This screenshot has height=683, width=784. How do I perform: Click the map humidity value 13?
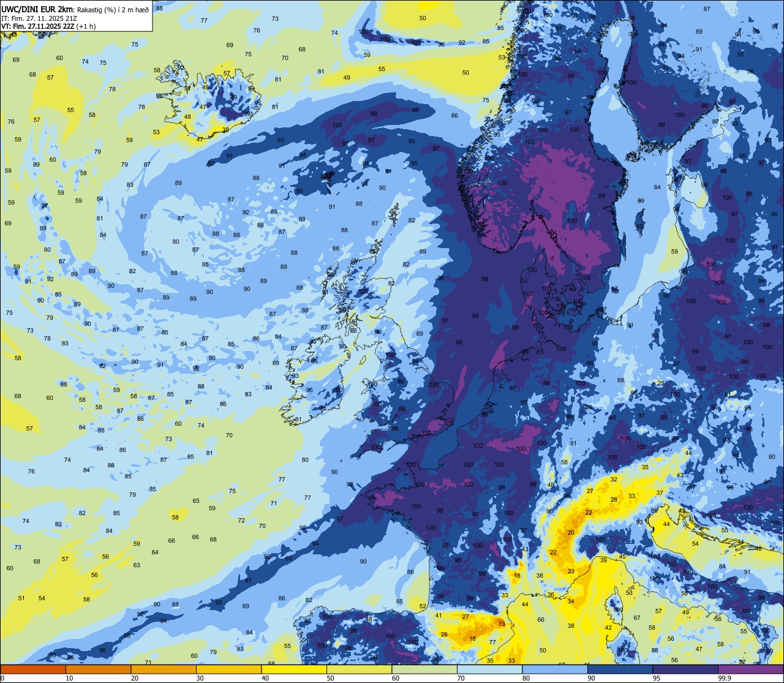[x=502, y=624]
